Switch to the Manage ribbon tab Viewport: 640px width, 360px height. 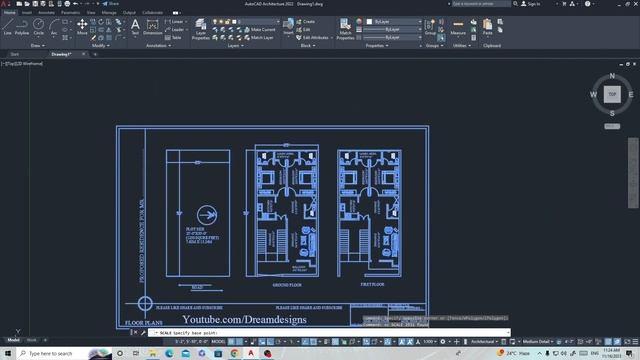[109, 13]
